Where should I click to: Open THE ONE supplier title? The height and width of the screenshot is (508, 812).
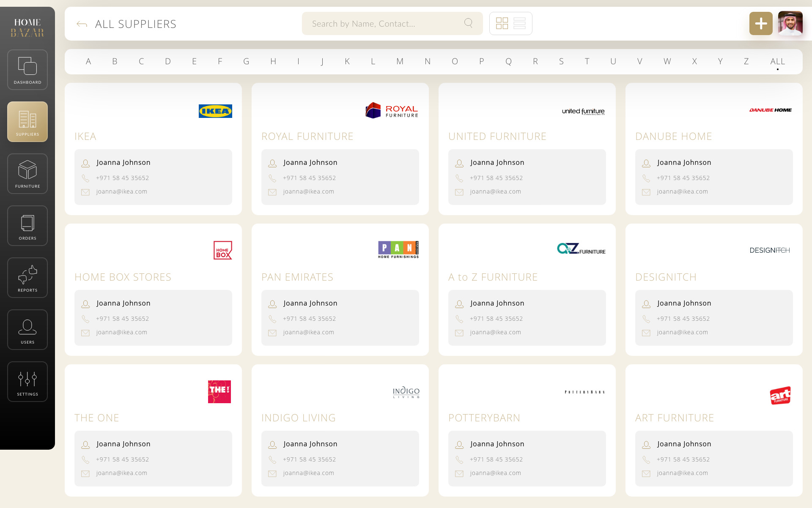[x=97, y=418]
